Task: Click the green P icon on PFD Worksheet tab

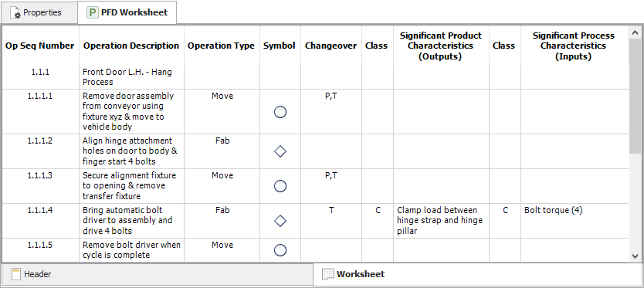Action: click(x=92, y=12)
